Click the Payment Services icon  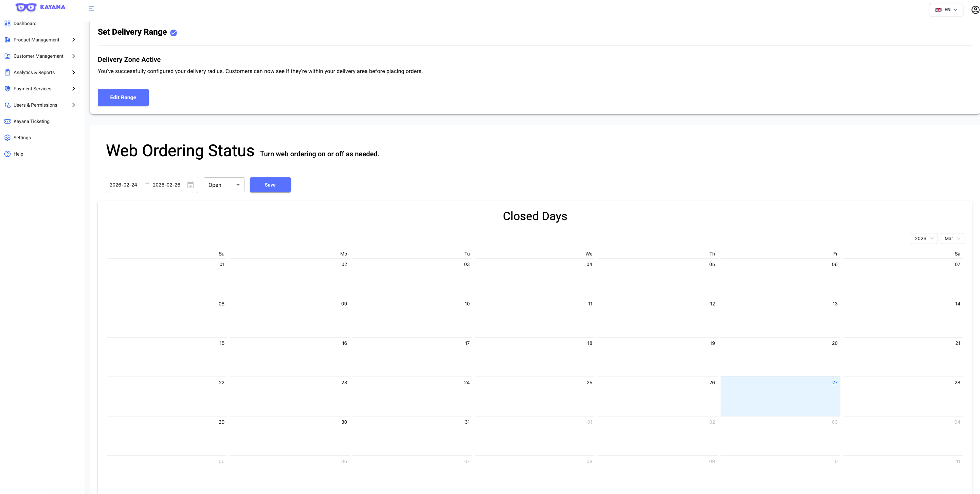[7, 89]
